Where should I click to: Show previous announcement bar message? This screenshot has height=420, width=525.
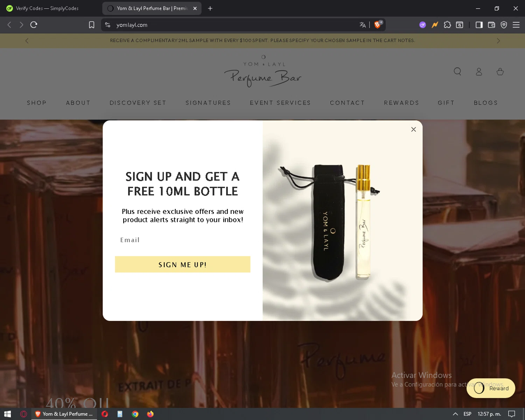pyautogui.click(x=27, y=41)
